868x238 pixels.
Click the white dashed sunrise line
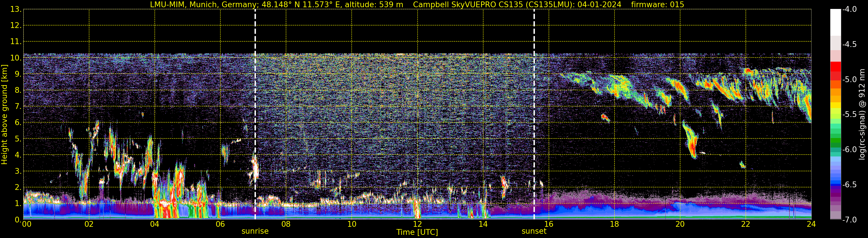(x=255, y=114)
